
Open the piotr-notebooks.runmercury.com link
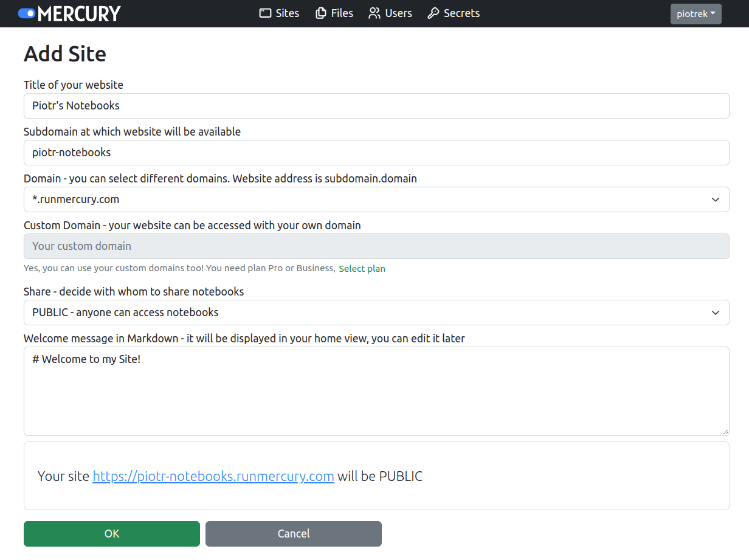click(x=213, y=476)
